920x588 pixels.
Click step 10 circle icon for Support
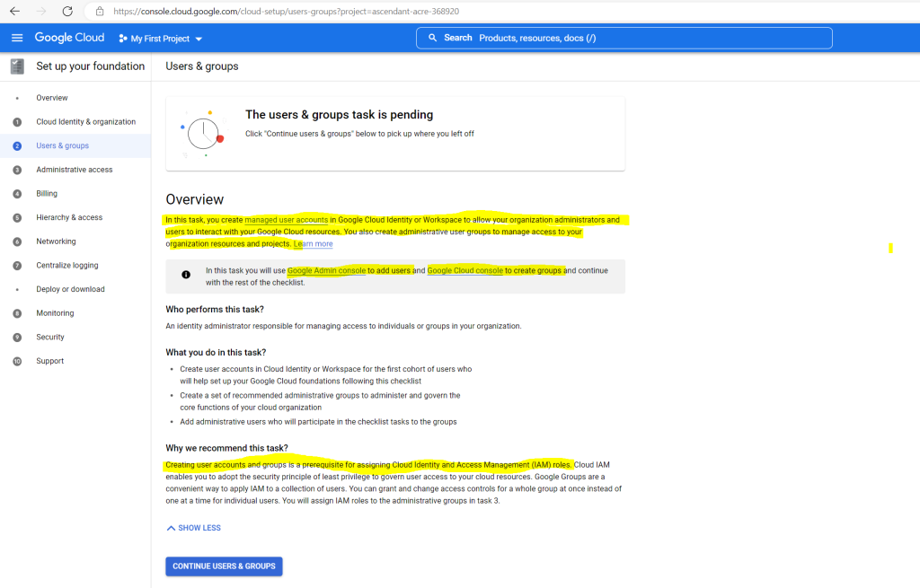point(17,362)
